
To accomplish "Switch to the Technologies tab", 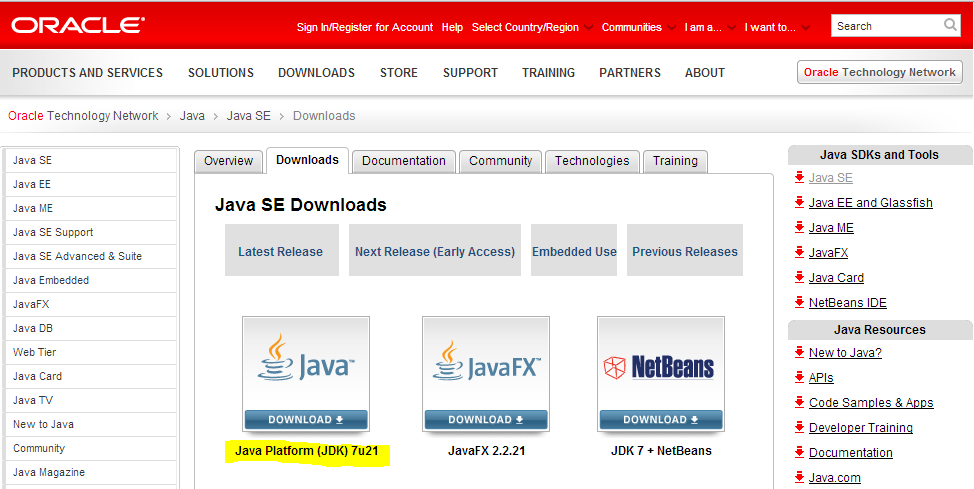I will pyautogui.click(x=592, y=161).
